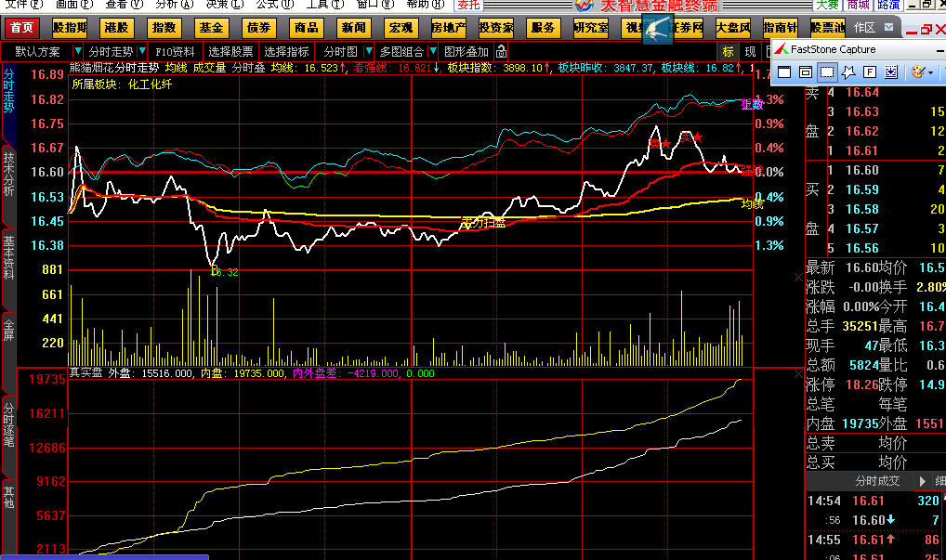Viewport: 946px width, 560px height.
Task: Click the 商城 link at top right
Action: (858, 5)
